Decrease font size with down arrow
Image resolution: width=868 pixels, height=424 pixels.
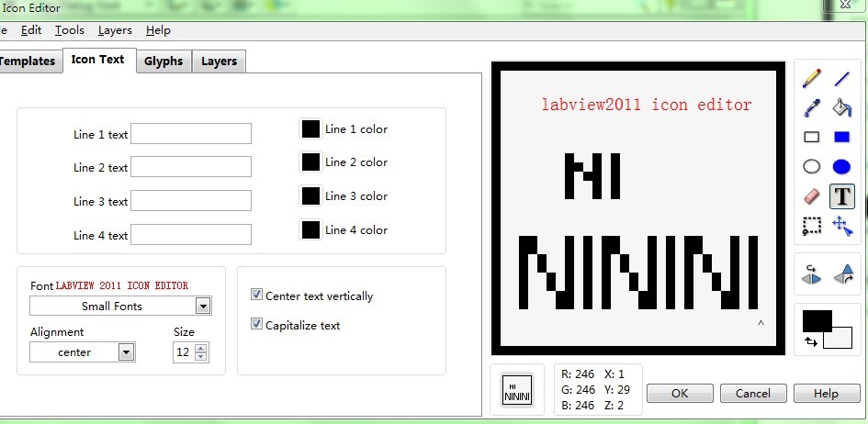click(x=201, y=357)
